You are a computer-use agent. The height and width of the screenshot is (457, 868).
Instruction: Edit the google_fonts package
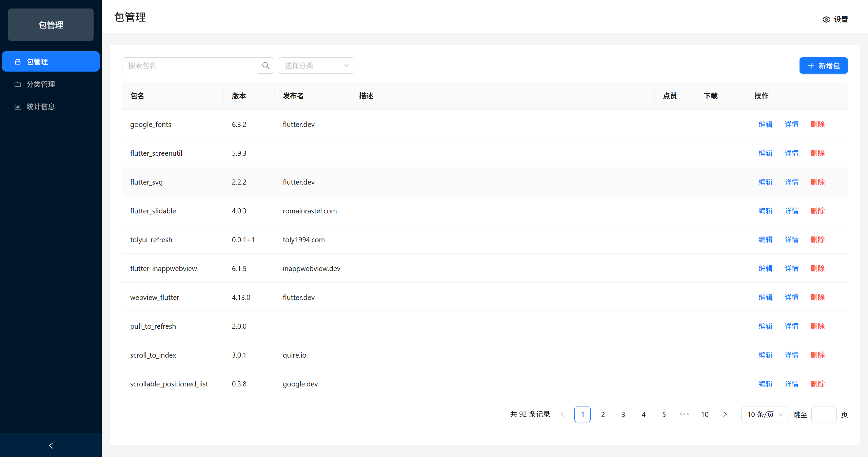click(765, 124)
